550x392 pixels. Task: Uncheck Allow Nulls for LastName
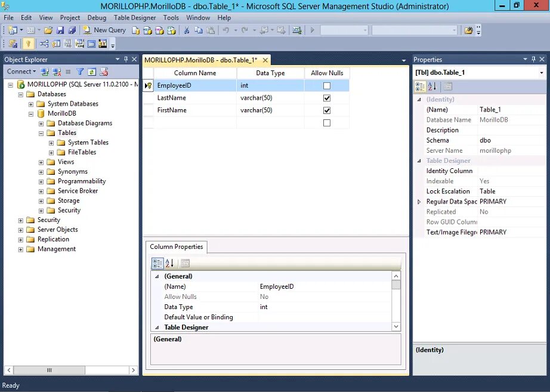coord(326,98)
